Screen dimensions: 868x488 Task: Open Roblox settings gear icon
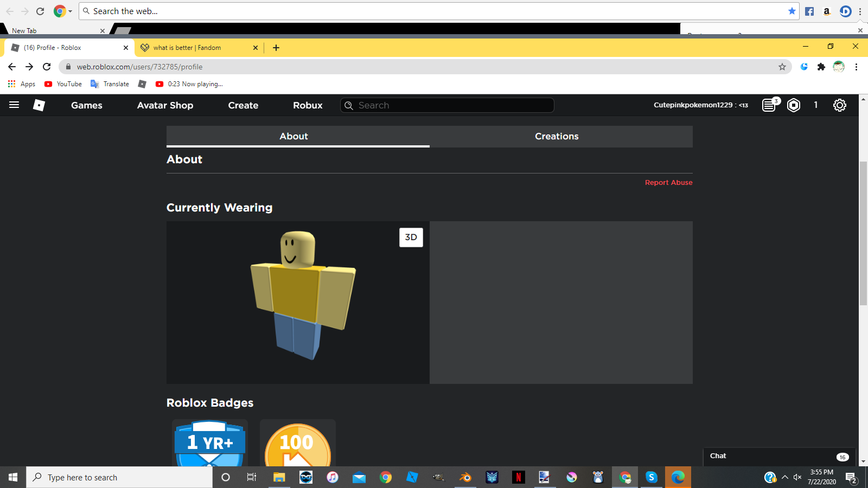tap(840, 105)
